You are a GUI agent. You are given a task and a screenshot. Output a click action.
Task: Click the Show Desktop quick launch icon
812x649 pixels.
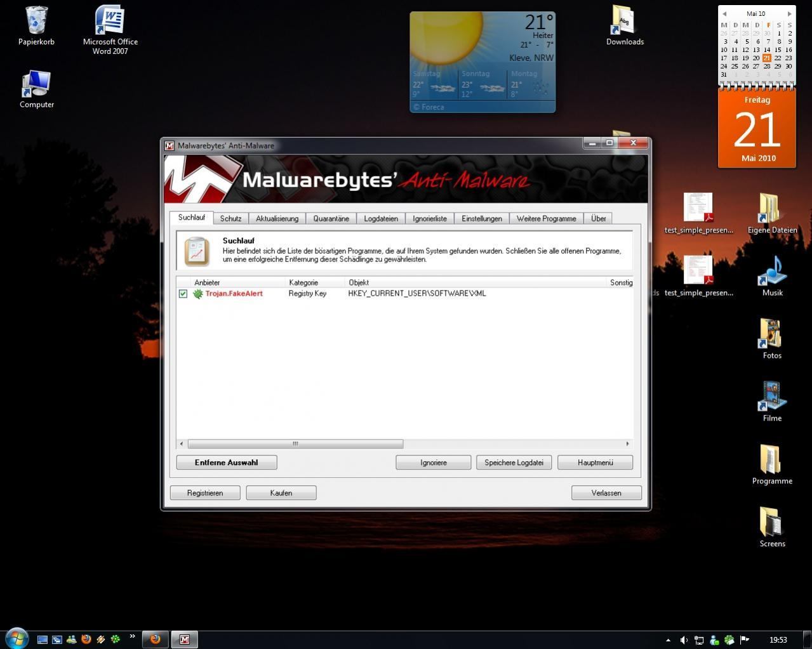43,639
